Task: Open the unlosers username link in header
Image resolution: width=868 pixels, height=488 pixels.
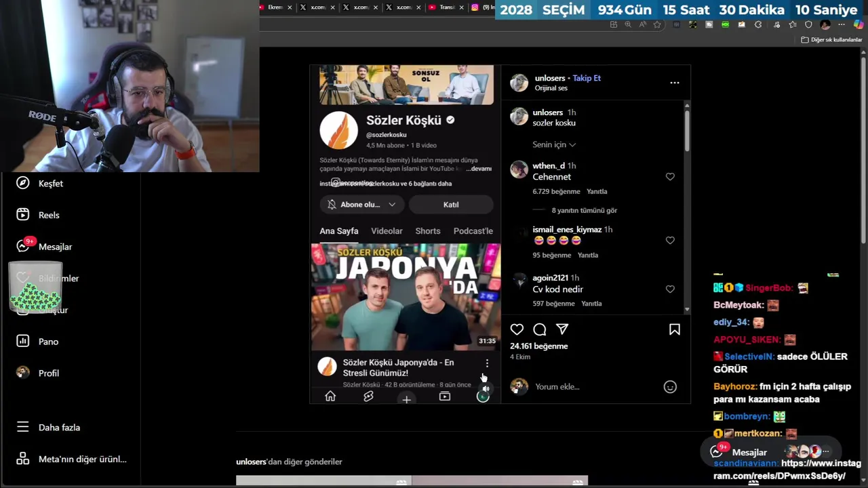Action: (x=550, y=78)
